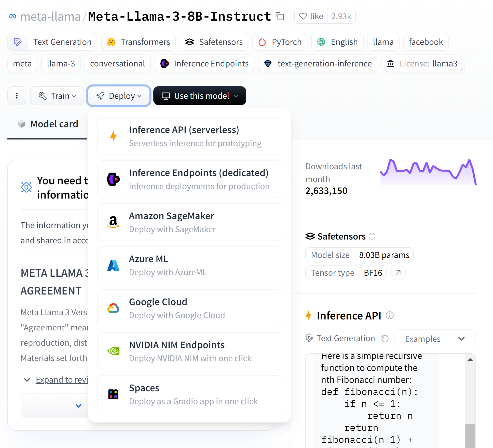Open tensor details with arrow icon
Image resolution: width=493 pixels, height=448 pixels.
coord(398,273)
